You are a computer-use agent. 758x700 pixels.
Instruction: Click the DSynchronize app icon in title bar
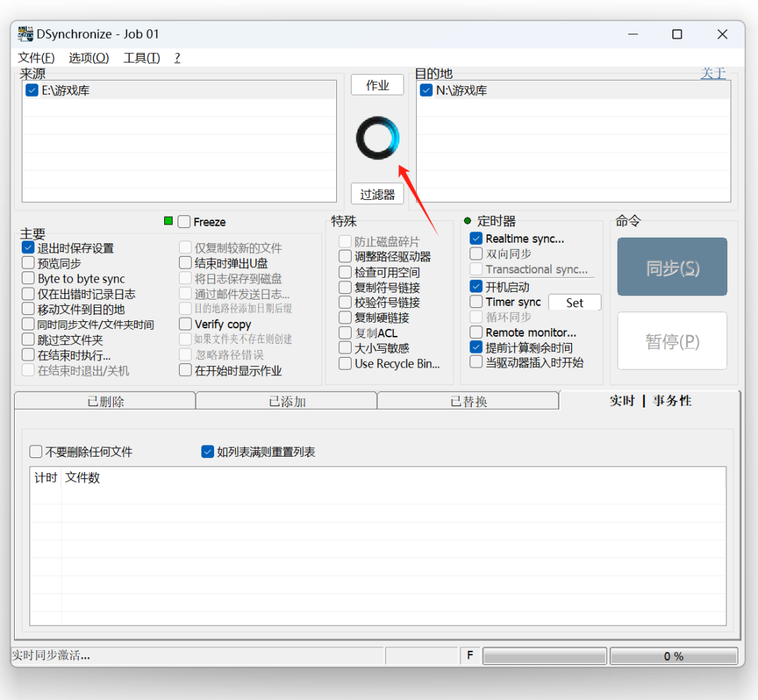26,34
